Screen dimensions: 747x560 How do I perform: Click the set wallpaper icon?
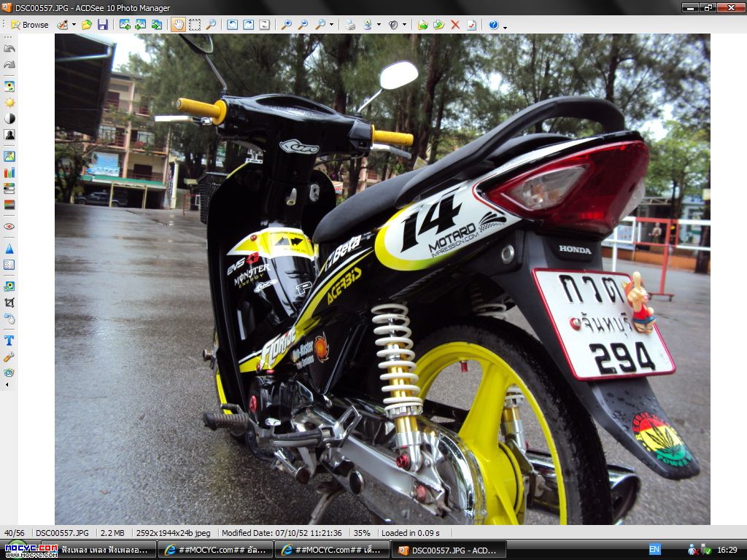pyautogui.click(x=368, y=25)
